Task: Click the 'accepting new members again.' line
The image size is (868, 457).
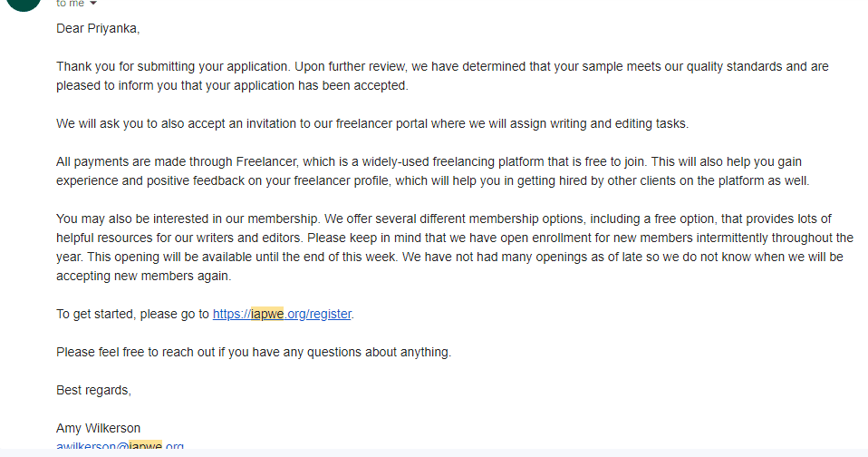Action: click(x=143, y=276)
